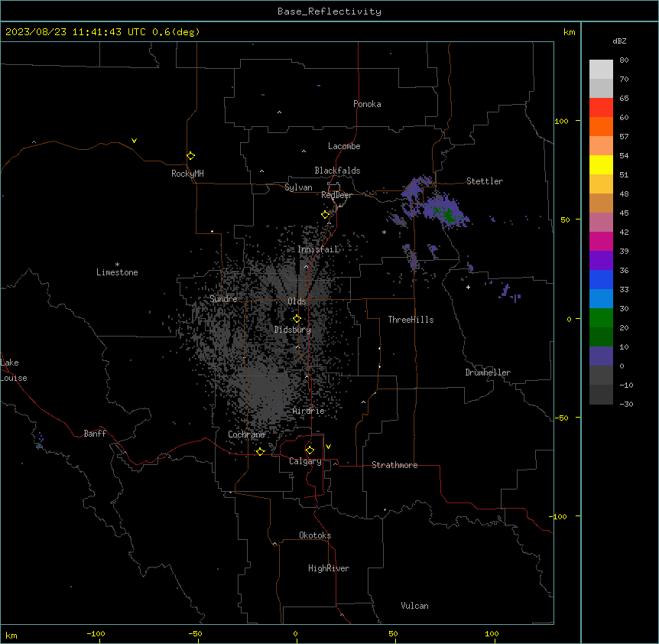The width and height of the screenshot is (659, 644).
Task: Click the Airdrie city label
Action: coord(308,411)
